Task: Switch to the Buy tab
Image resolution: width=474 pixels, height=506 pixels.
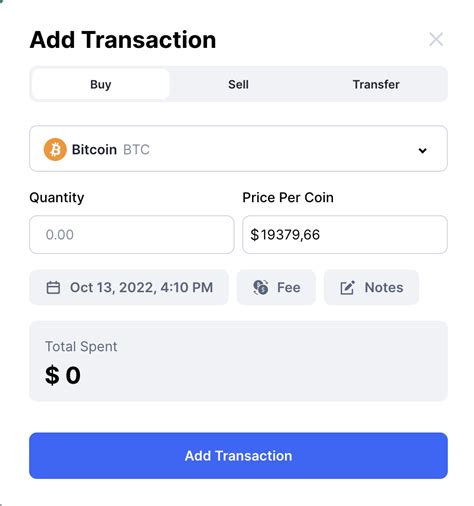Action: [101, 84]
